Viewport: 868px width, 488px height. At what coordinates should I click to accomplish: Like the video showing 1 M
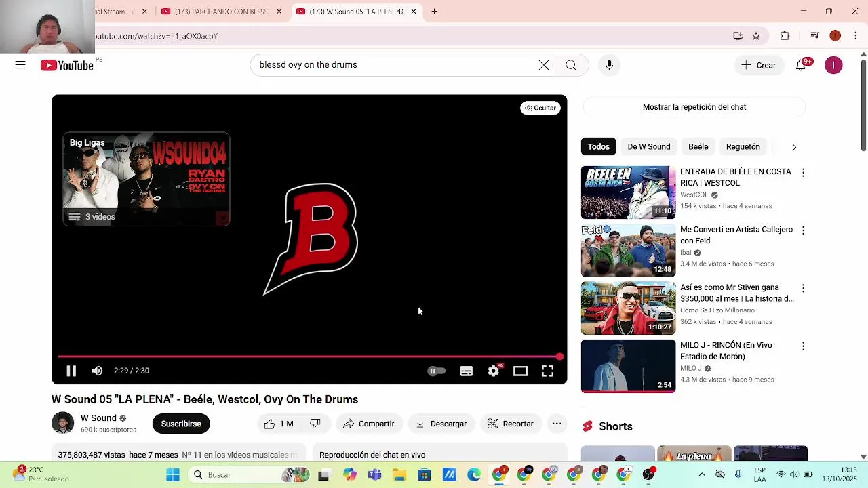click(x=279, y=424)
